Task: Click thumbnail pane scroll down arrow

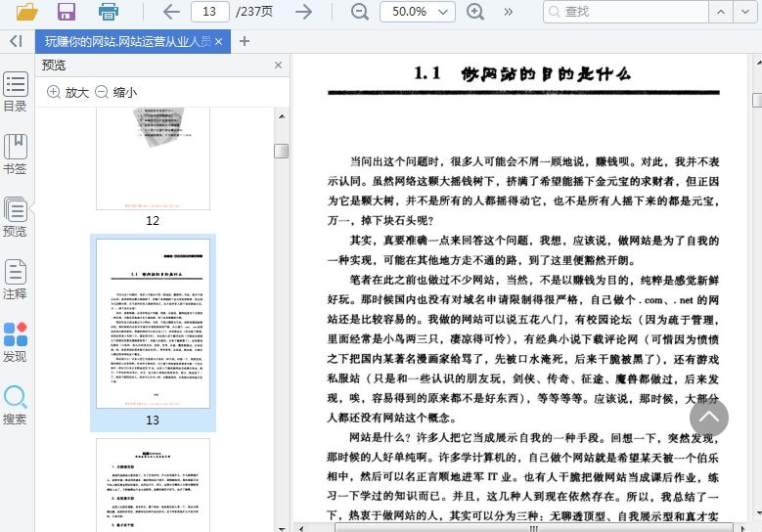Action: click(282, 528)
